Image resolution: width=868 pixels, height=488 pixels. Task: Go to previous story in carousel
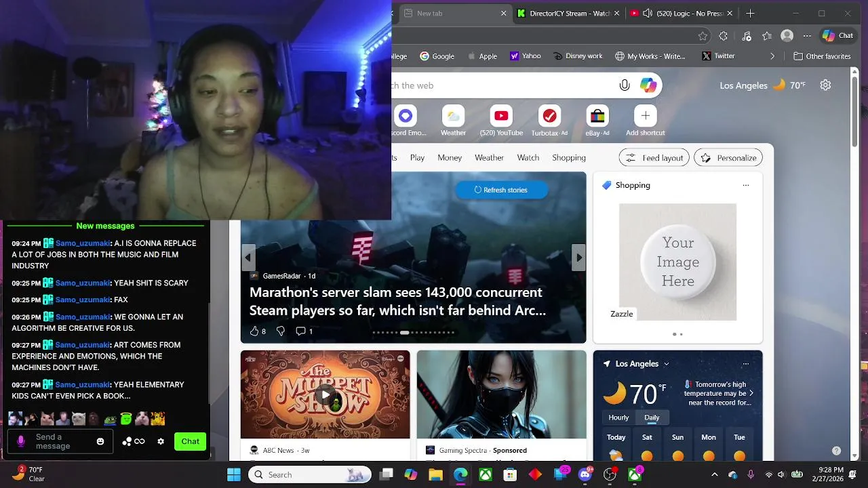pyautogui.click(x=248, y=258)
